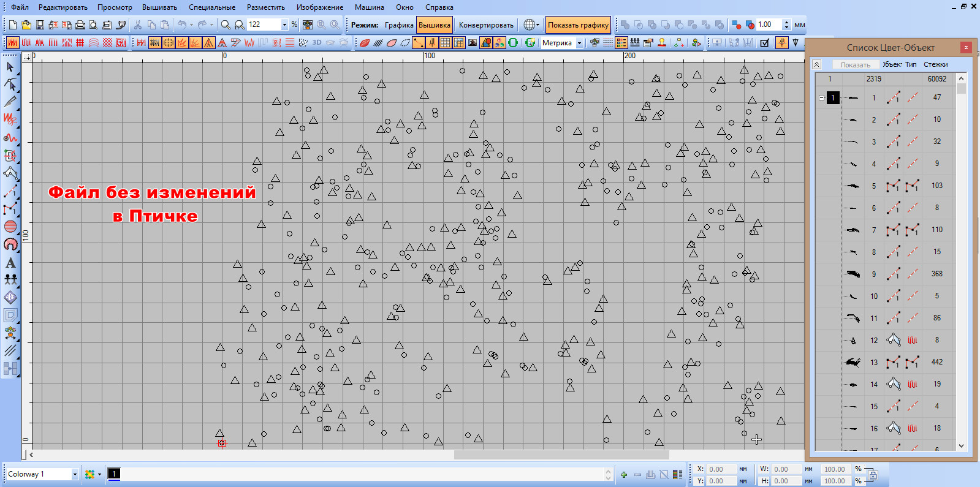The height and width of the screenshot is (487, 980).
Task: Click the X position input field
Action: 721,469
